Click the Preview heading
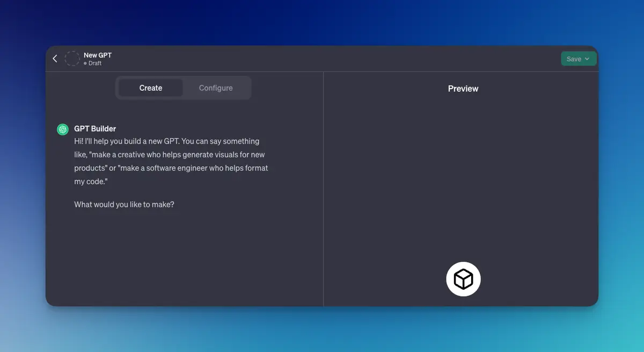Screen dimensions: 644x352 pyautogui.click(x=463, y=88)
